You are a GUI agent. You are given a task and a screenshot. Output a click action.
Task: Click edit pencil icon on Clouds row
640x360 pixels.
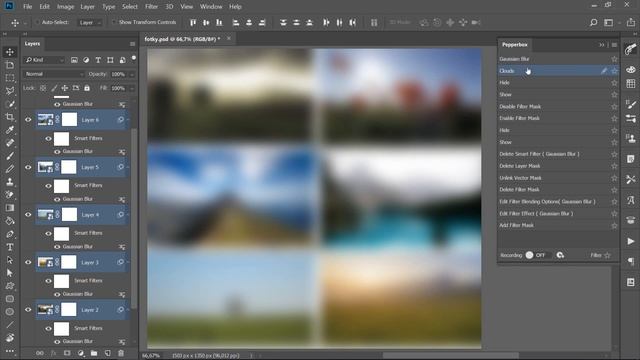pos(604,71)
